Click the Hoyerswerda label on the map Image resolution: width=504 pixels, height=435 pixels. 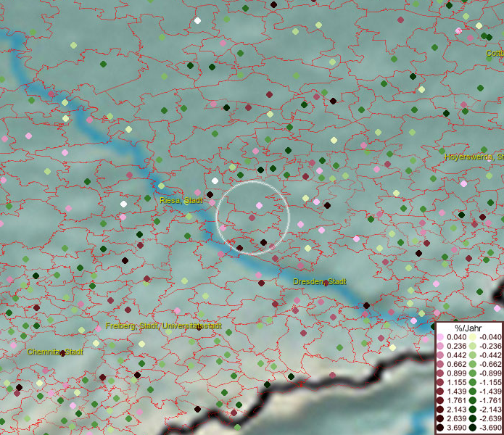pyautogui.click(x=474, y=157)
